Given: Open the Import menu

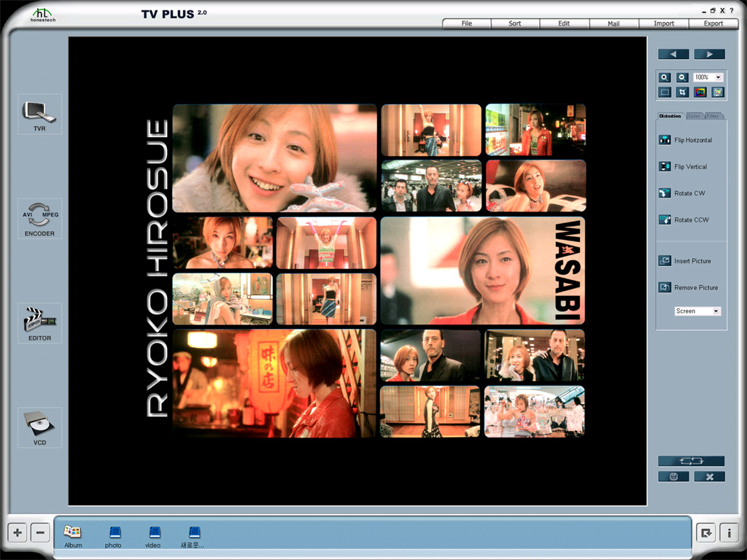Looking at the screenshot, I should point(664,23).
